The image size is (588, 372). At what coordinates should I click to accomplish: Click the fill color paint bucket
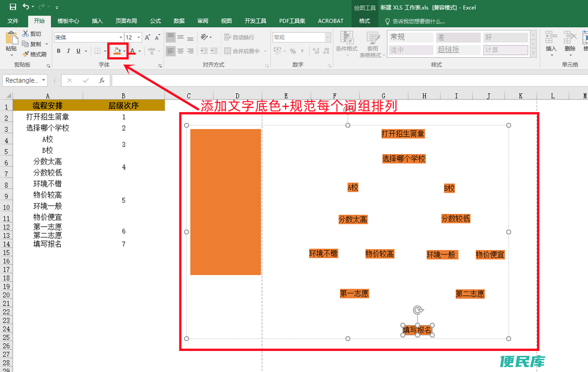click(x=117, y=51)
